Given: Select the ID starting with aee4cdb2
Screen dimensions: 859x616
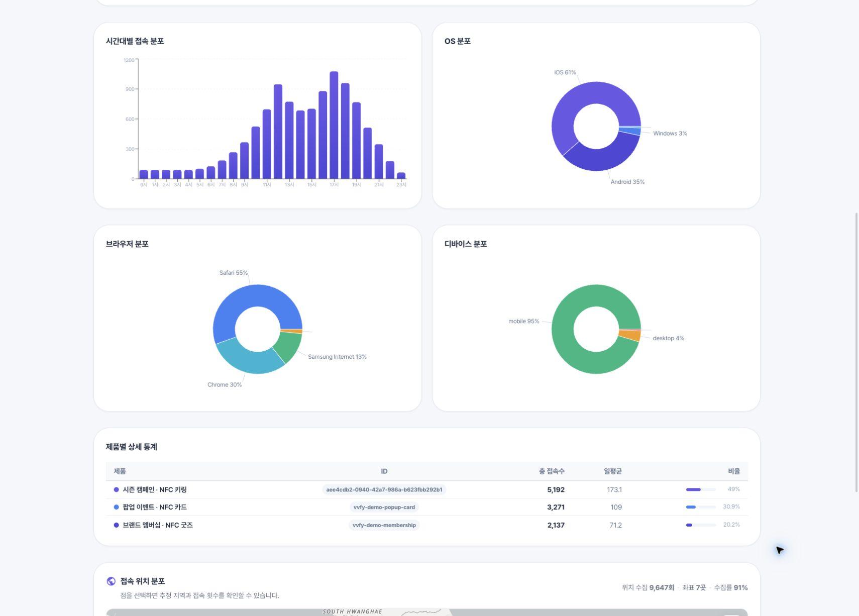Looking at the screenshot, I should point(384,489).
